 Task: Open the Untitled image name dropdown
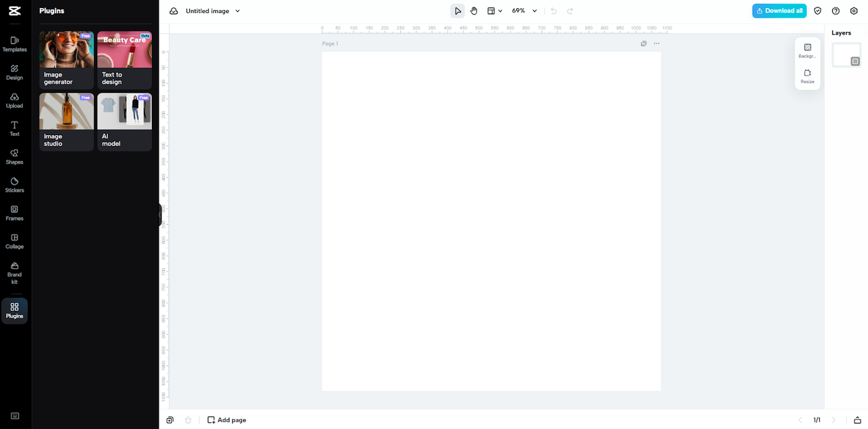(237, 11)
